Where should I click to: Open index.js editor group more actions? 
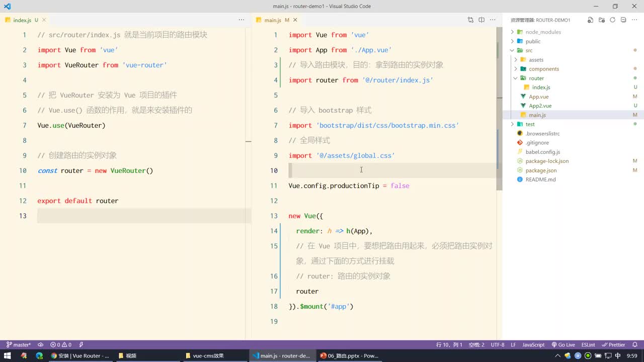click(x=242, y=20)
